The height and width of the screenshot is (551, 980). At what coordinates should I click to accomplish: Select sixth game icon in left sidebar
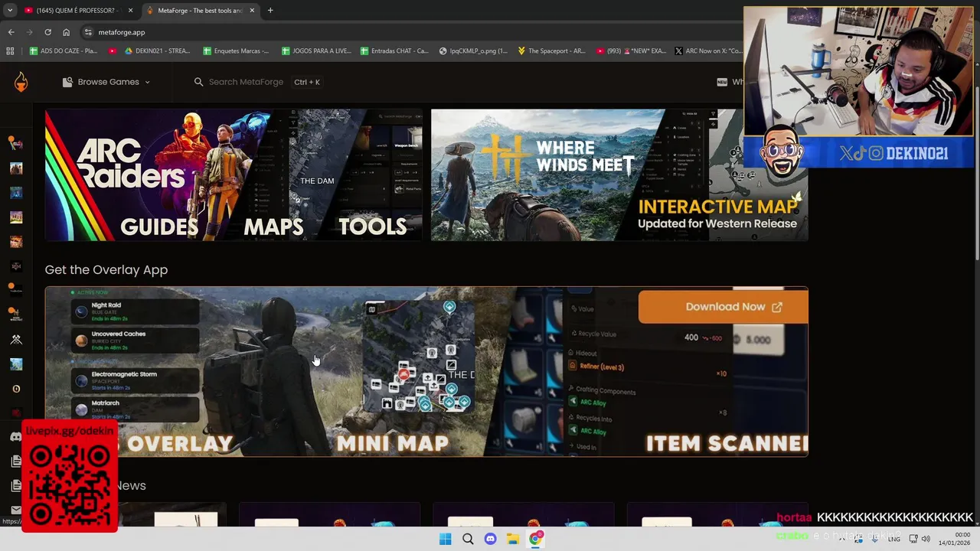(x=16, y=266)
